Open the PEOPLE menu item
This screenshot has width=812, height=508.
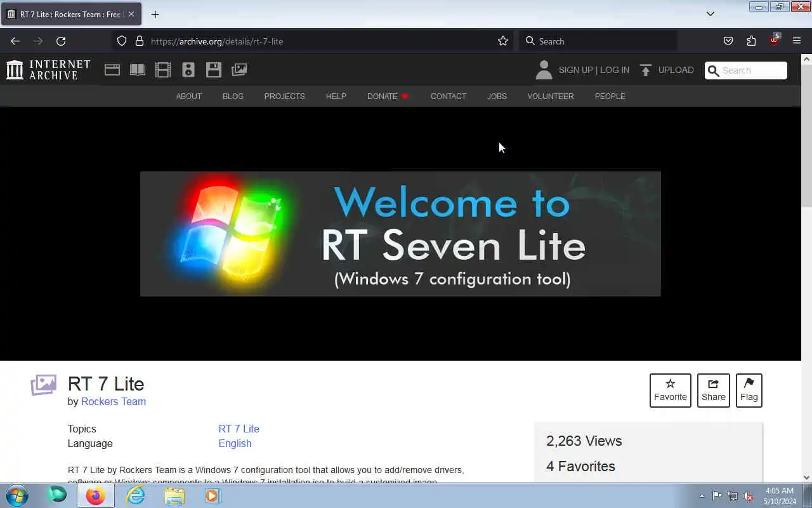coord(610,97)
